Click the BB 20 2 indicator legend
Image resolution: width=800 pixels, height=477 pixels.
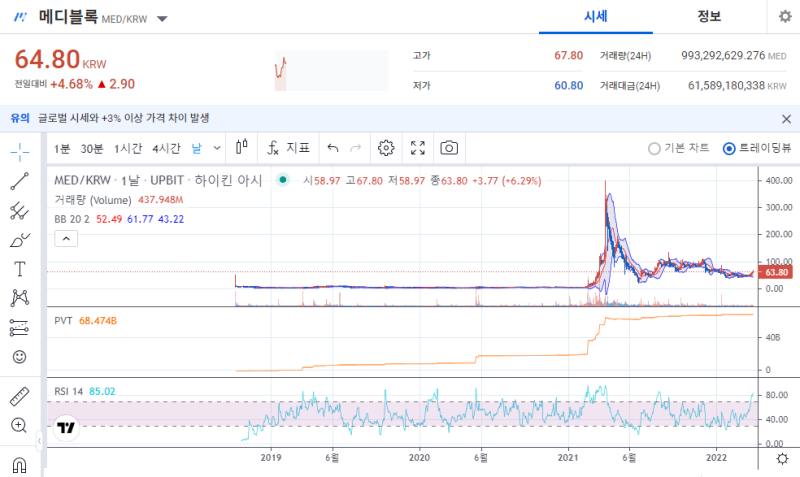(72, 219)
